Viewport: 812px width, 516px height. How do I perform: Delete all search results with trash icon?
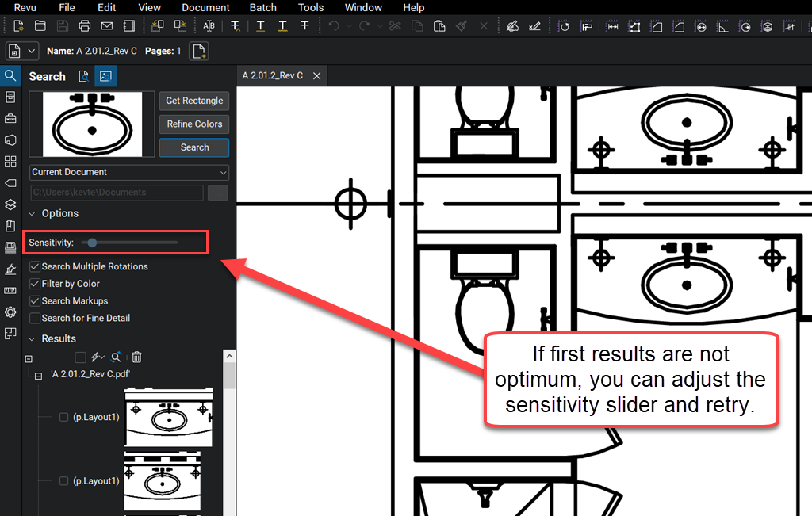click(136, 357)
